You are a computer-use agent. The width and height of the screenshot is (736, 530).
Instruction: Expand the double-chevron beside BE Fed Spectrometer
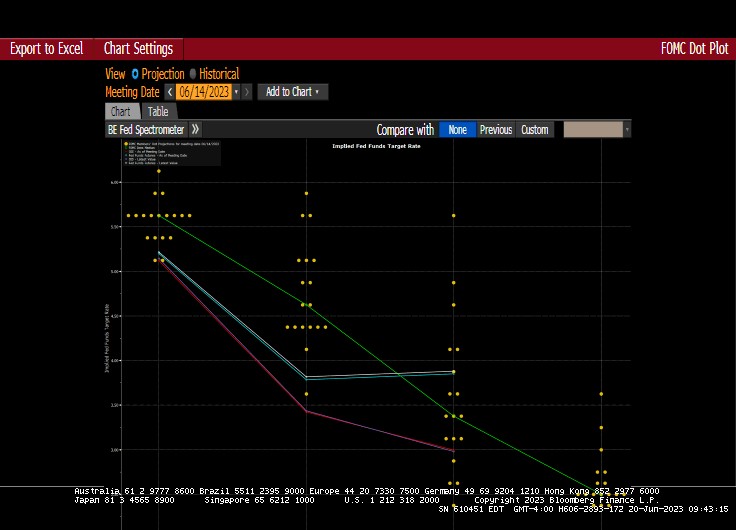pyautogui.click(x=196, y=130)
